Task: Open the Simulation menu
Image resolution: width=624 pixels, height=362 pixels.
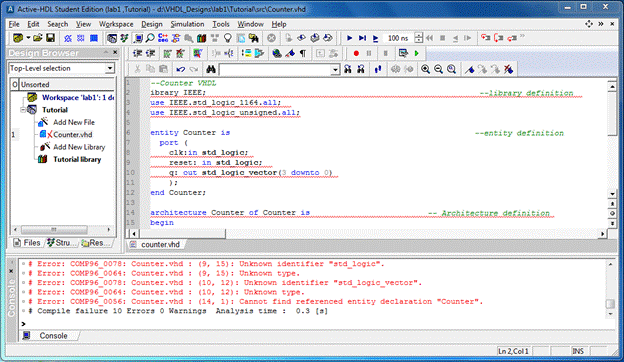Action: pyautogui.click(x=187, y=24)
